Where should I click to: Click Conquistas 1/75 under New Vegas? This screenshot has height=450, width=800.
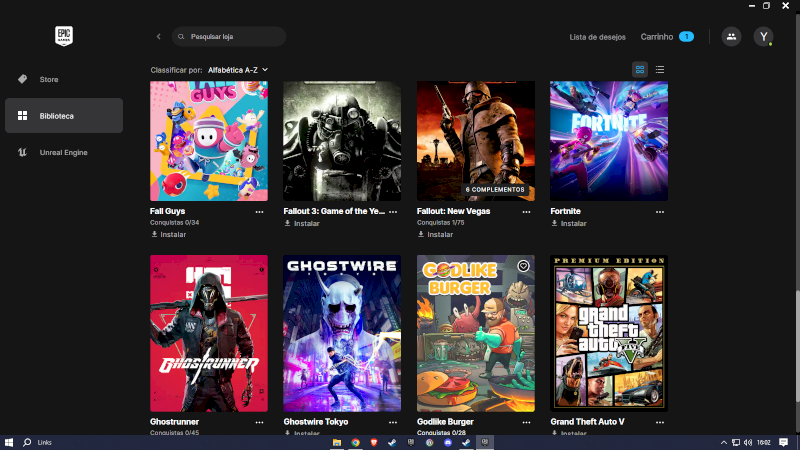click(x=440, y=222)
